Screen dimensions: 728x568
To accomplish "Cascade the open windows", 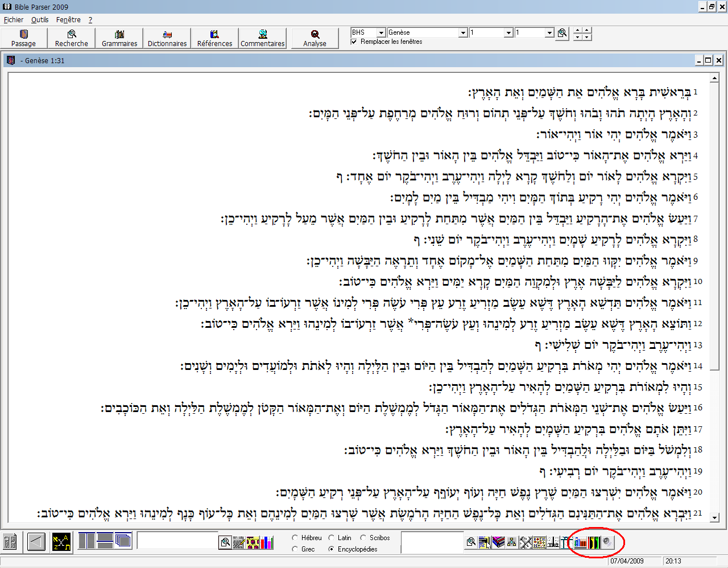I will 123,540.
